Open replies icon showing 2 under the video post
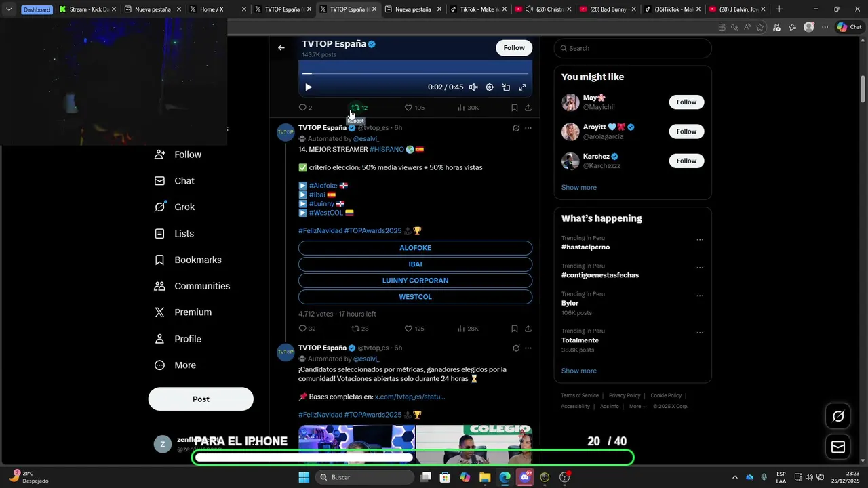The height and width of the screenshot is (488, 868). tap(305, 108)
